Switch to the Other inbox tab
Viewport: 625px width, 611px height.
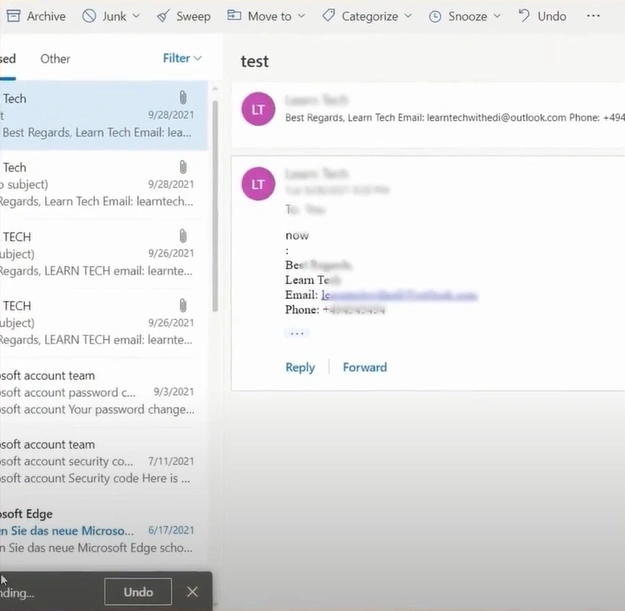click(55, 59)
